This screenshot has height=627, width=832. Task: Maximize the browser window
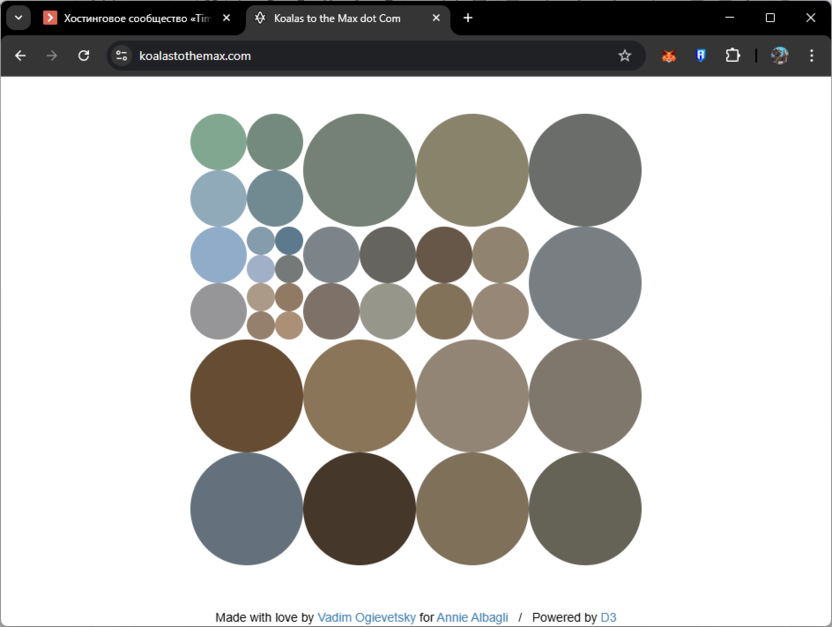coord(770,18)
